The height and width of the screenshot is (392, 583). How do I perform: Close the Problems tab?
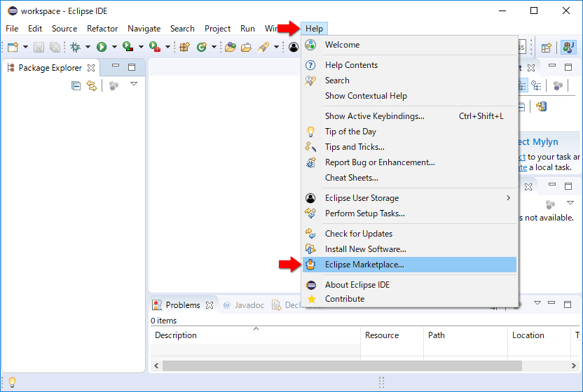210,305
